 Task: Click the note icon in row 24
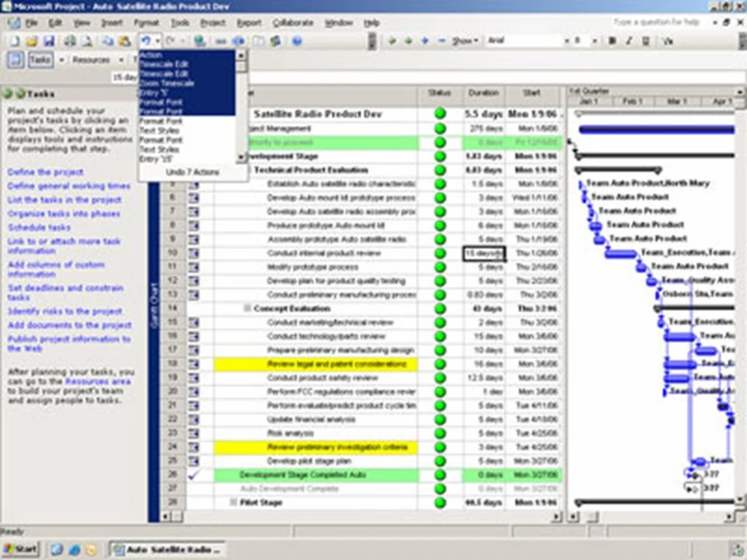[194, 447]
